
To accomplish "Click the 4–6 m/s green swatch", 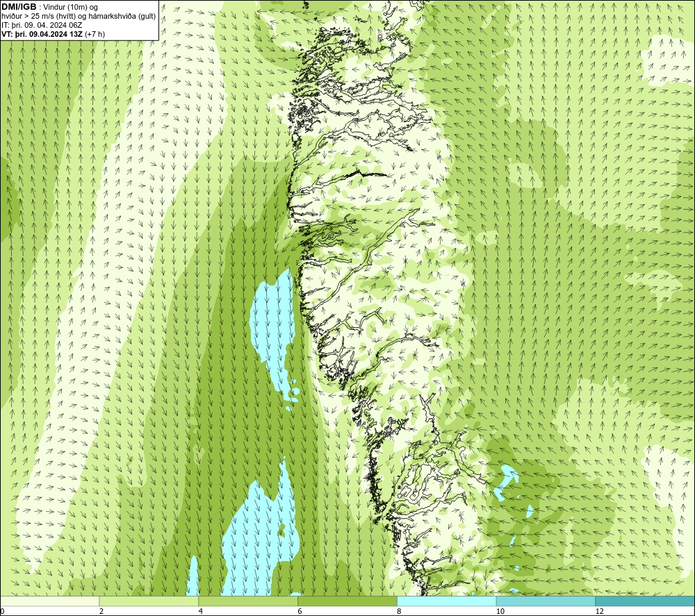I will tap(248, 601).
